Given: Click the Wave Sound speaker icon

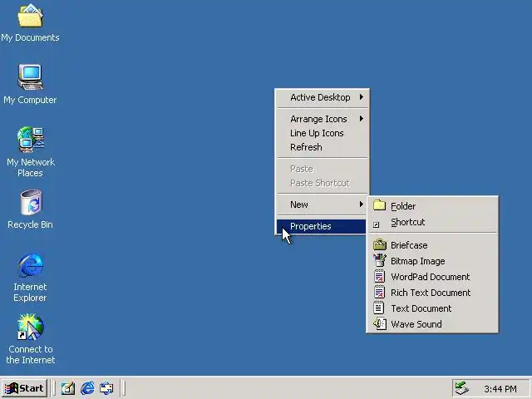Looking at the screenshot, I should point(380,323).
